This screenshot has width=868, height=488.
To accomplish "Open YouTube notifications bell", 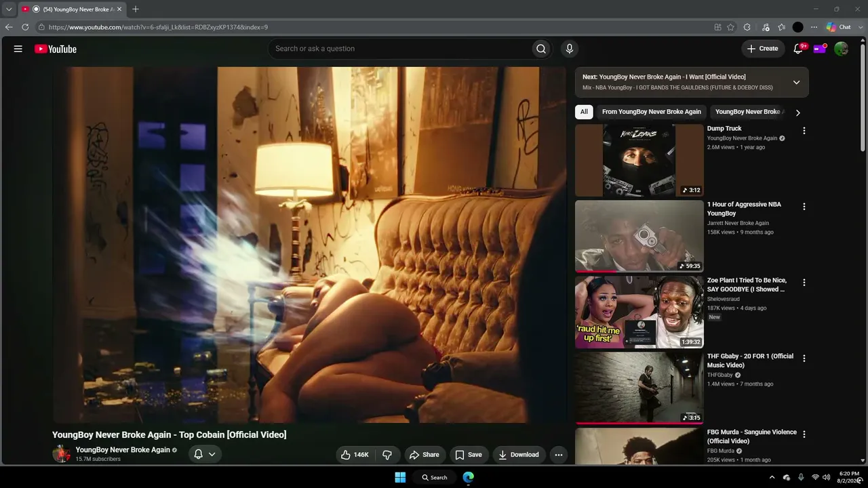I will (x=798, y=49).
